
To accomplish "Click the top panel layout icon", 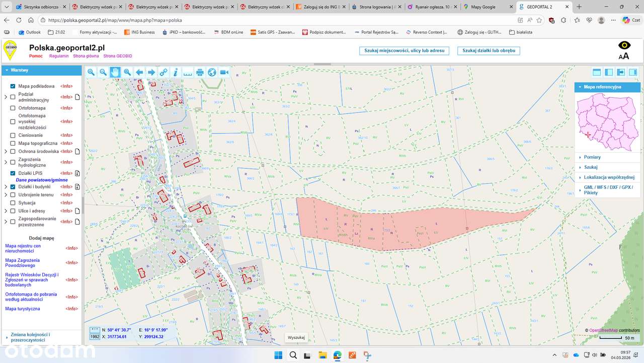I will 597,72.
